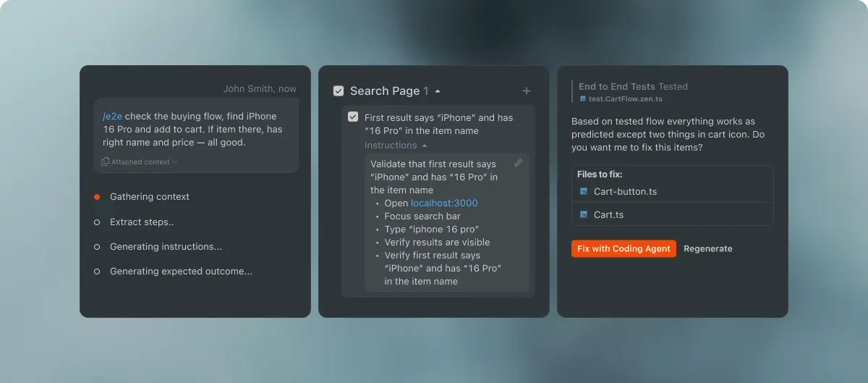Select the Cart.ts file entry
This screenshot has height=383, width=868.
point(608,215)
